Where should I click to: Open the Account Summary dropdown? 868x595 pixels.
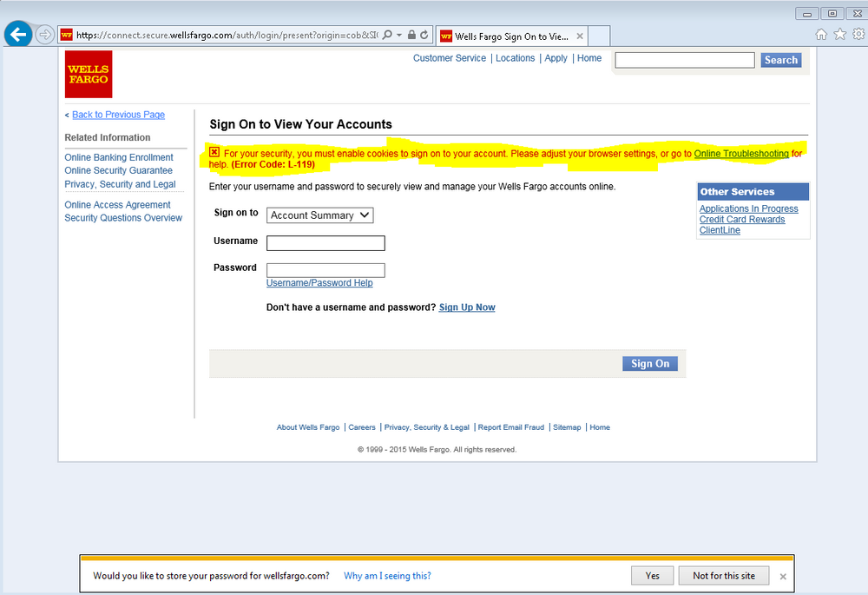click(320, 215)
